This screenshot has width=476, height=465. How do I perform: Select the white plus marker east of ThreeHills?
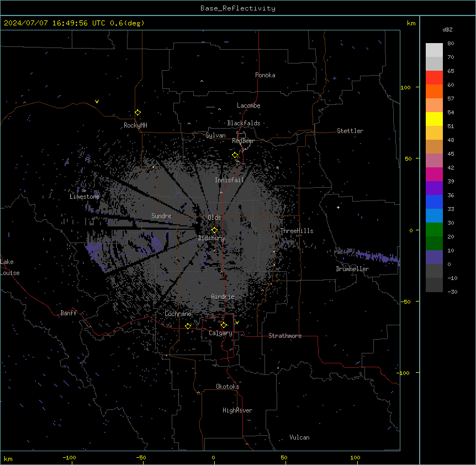[338, 207]
